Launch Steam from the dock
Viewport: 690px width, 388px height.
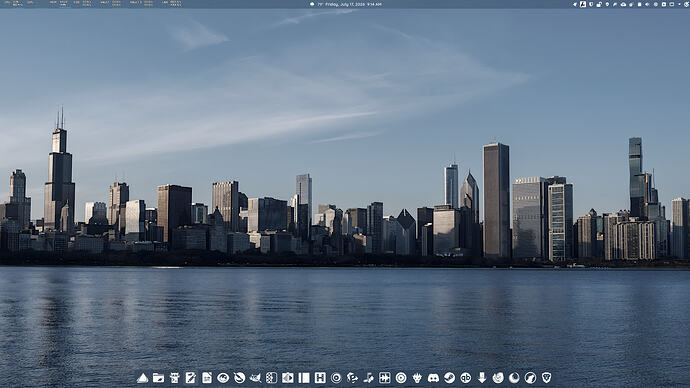[x=449, y=377]
